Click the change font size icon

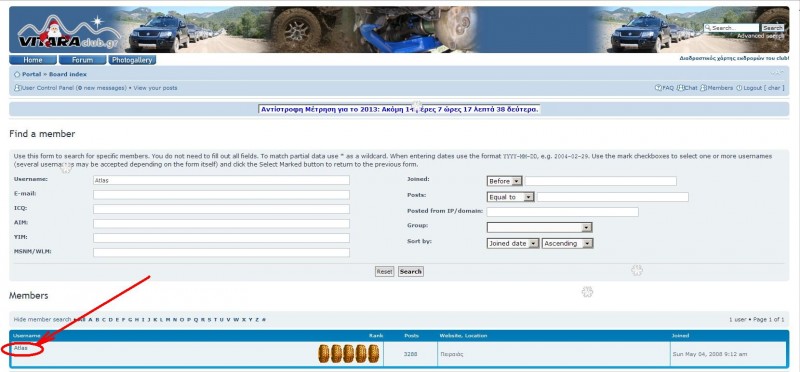777,73
